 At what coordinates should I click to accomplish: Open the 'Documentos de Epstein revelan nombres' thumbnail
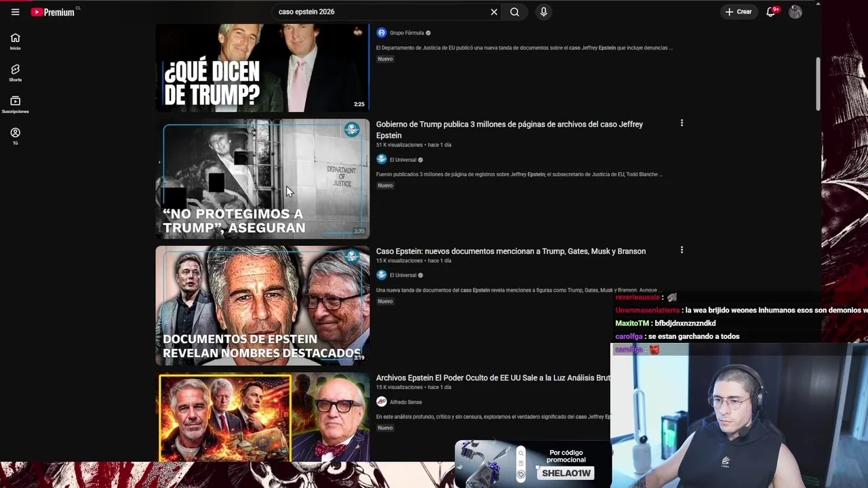tap(262, 305)
